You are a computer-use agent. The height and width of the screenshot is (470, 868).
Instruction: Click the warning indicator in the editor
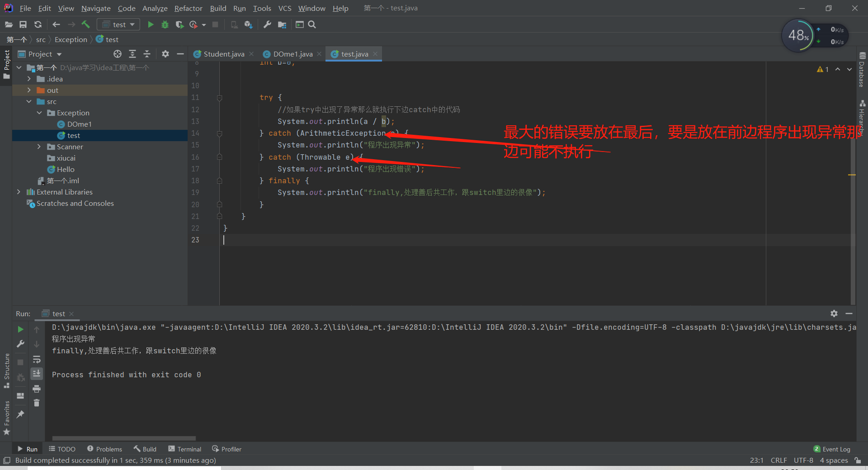click(823, 69)
